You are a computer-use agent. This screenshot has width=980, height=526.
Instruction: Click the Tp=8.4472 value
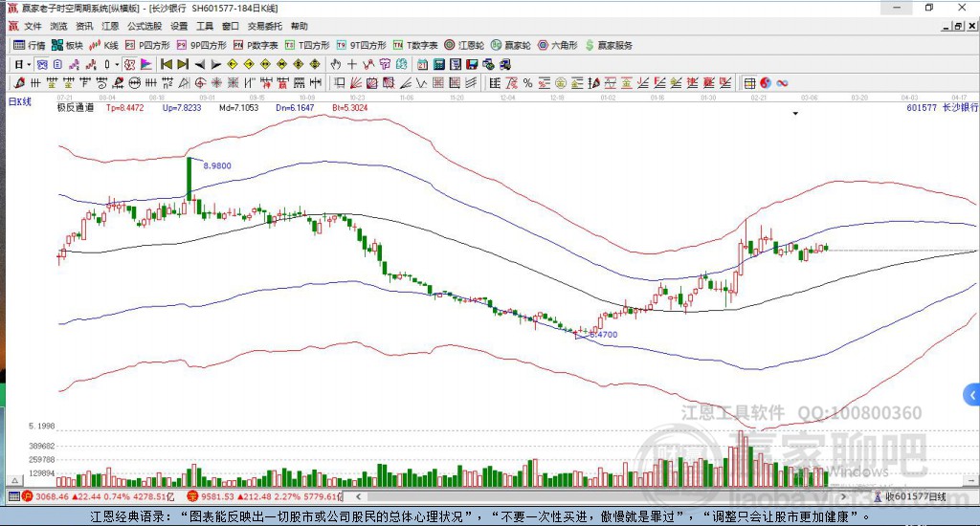(125, 107)
